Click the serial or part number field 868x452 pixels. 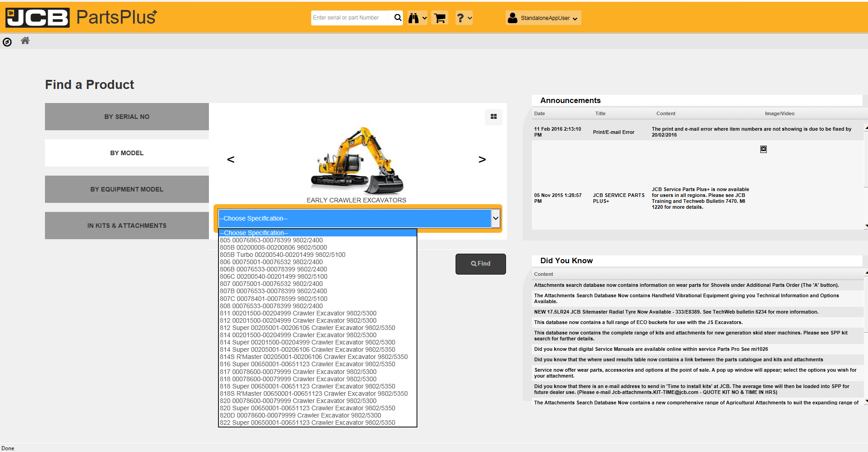(349, 18)
